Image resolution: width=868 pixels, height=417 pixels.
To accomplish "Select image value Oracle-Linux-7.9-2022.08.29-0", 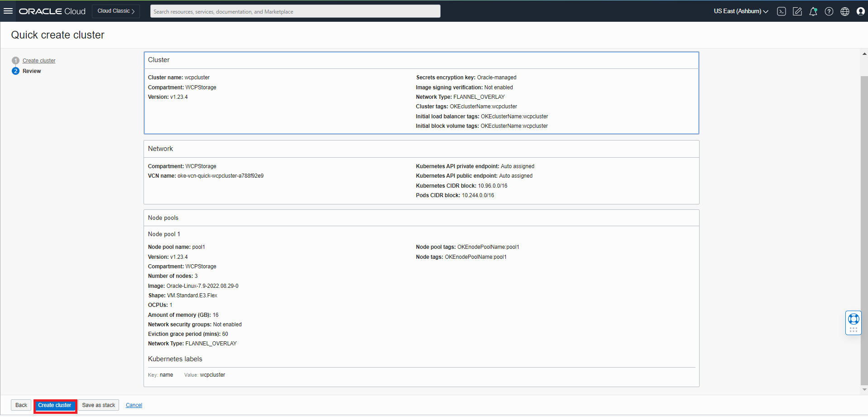I will point(202,286).
